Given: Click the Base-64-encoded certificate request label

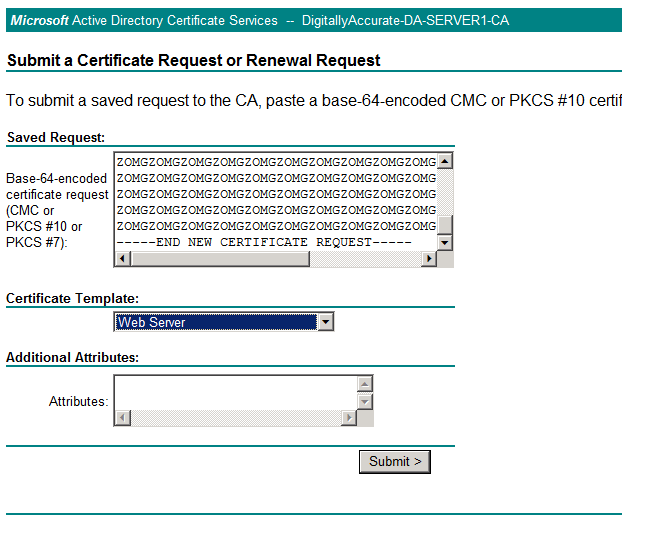Looking at the screenshot, I should tap(57, 210).
